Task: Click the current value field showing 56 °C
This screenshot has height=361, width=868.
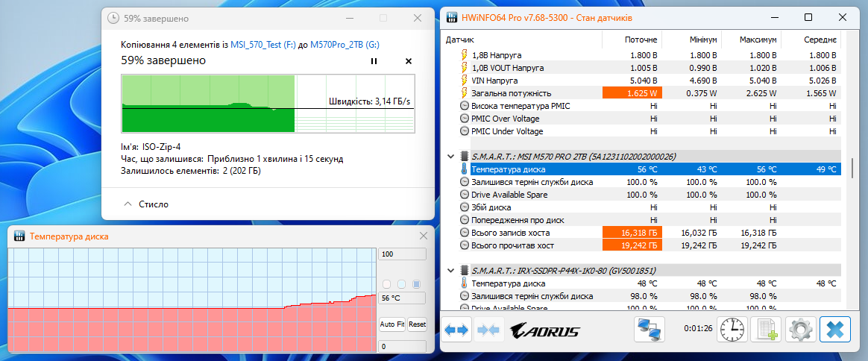Action: (x=402, y=298)
